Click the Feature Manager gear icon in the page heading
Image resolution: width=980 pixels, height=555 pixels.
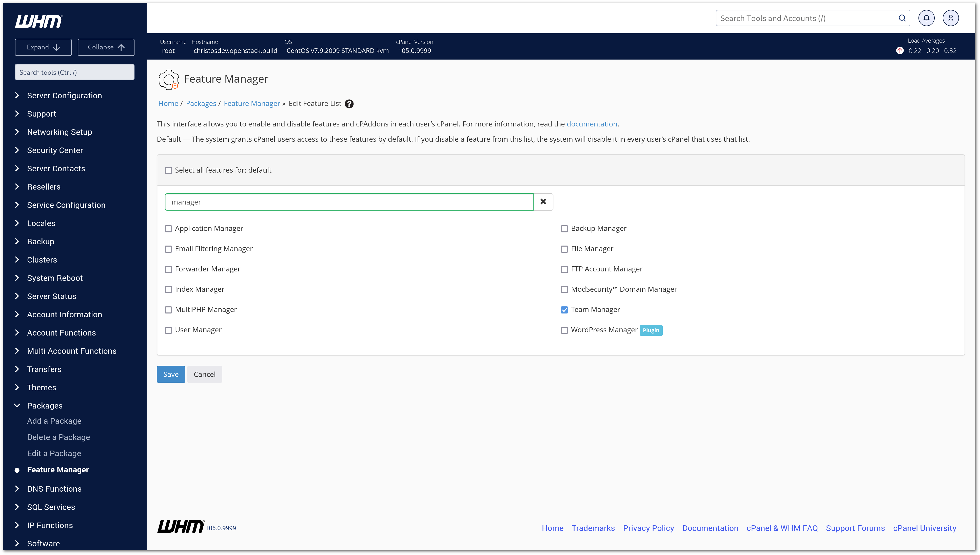pyautogui.click(x=168, y=79)
